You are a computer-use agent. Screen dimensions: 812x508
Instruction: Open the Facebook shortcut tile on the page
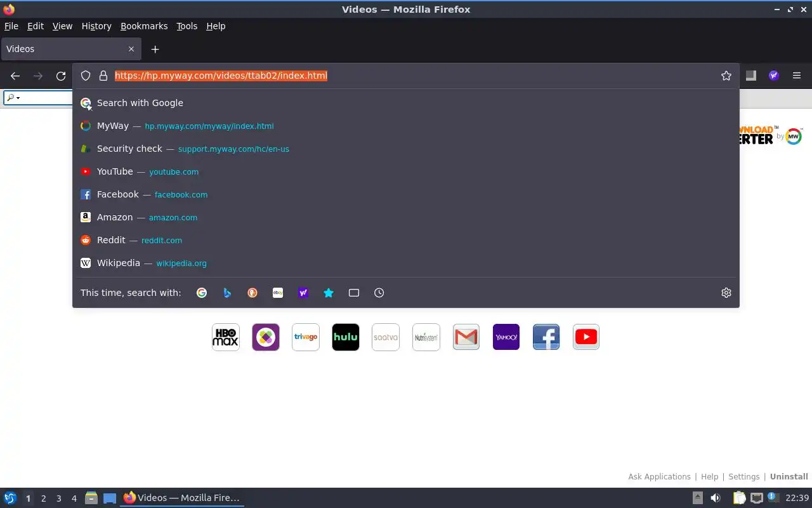click(546, 337)
